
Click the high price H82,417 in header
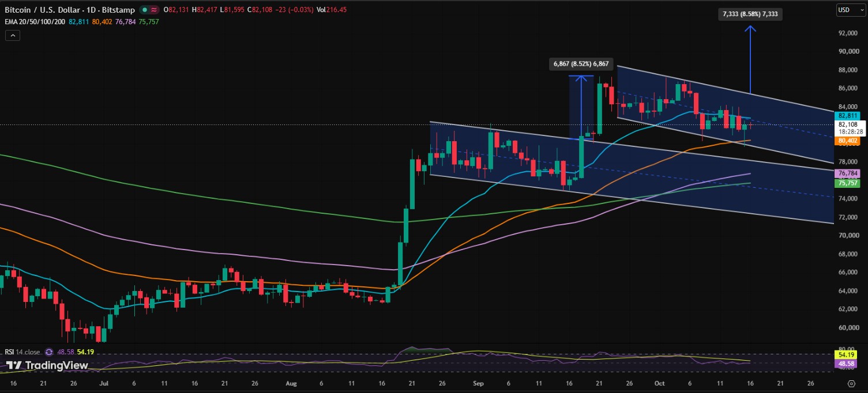point(204,10)
